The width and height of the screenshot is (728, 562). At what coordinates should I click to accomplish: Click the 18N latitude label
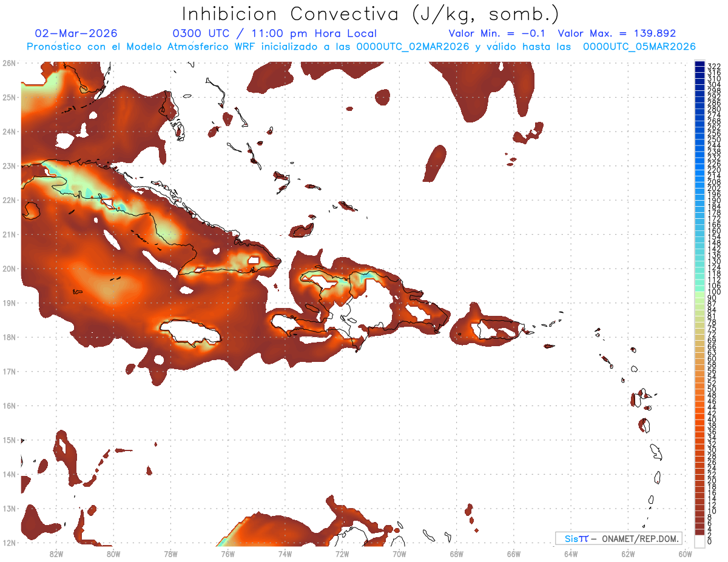(9, 337)
